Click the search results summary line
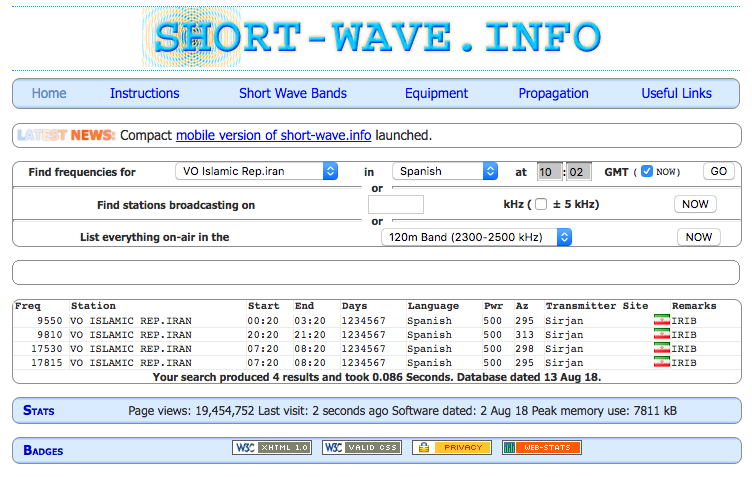Viewport: 752px width, 477px height. tap(376, 377)
